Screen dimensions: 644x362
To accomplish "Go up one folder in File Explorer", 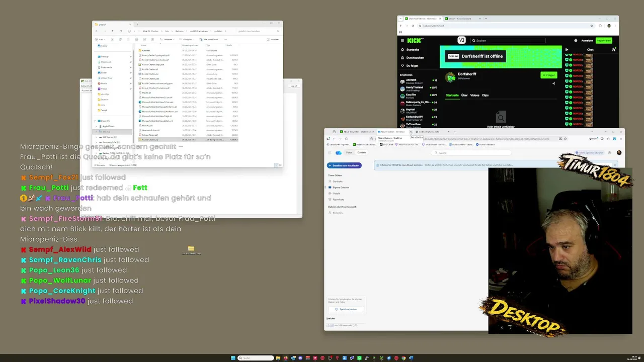I will pos(112,31).
